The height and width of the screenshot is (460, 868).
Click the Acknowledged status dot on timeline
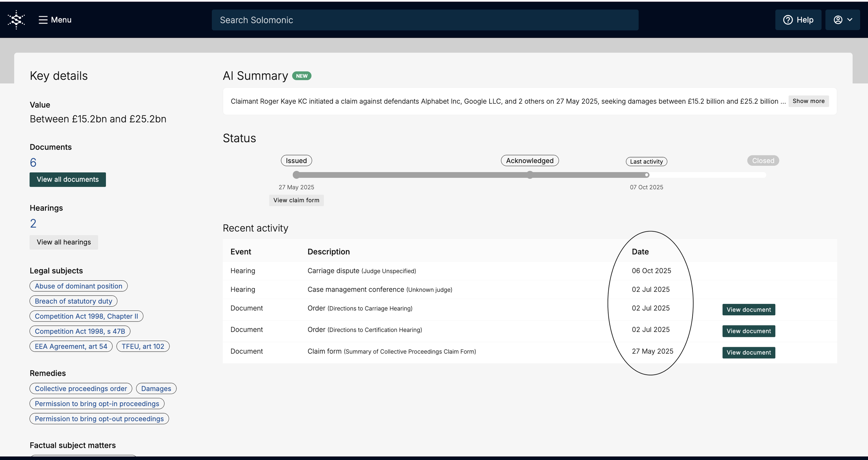coord(529,175)
